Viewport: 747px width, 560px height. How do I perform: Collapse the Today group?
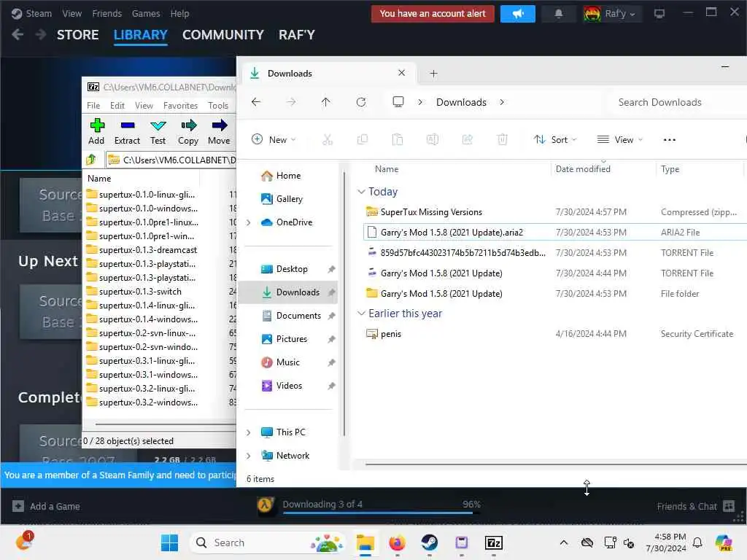pyautogui.click(x=362, y=192)
